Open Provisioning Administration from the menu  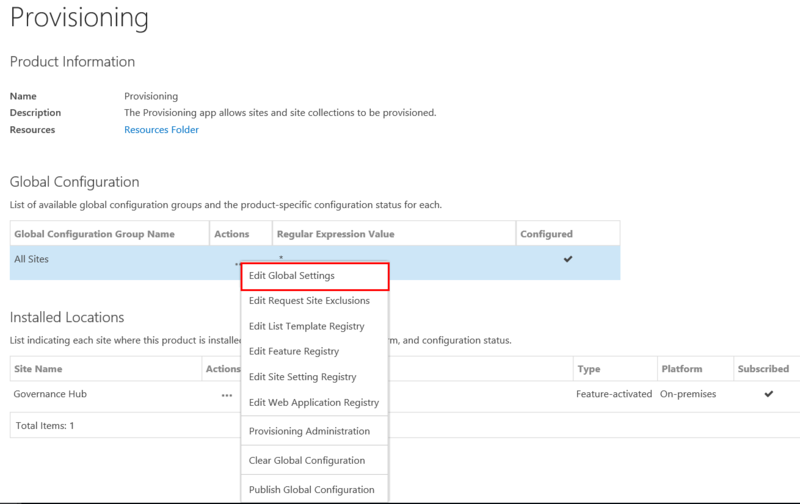pos(309,431)
